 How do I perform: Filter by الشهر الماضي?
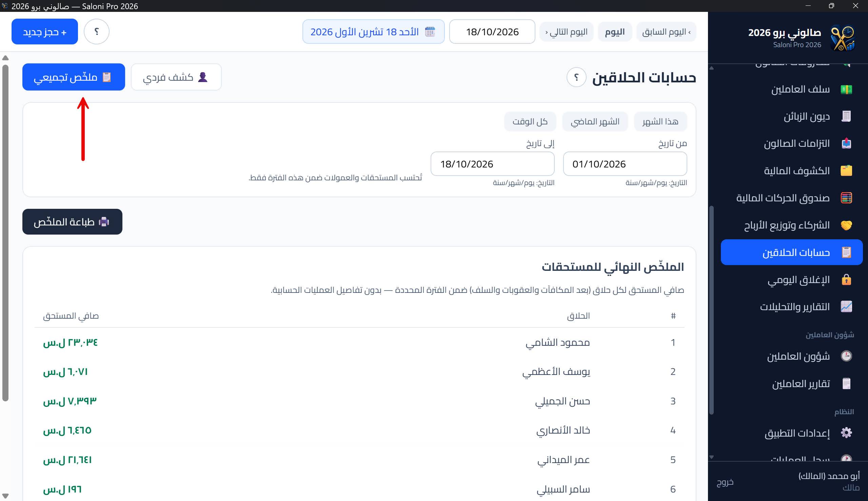[x=595, y=121]
